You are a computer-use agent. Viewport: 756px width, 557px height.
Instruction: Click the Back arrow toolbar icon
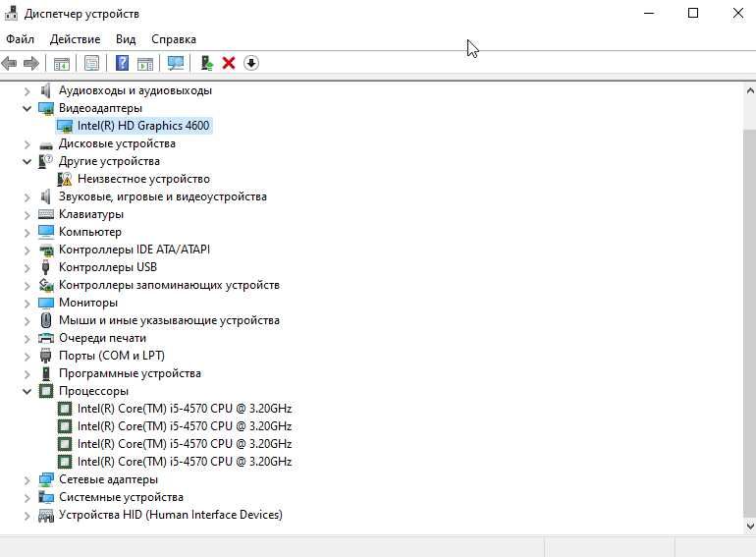coord(10,63)
